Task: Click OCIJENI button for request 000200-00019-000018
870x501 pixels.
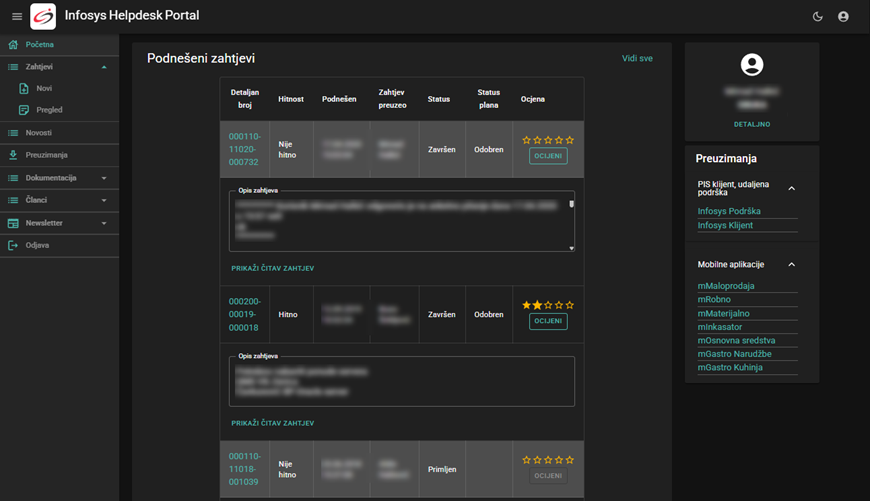Action: pos(548,321)
